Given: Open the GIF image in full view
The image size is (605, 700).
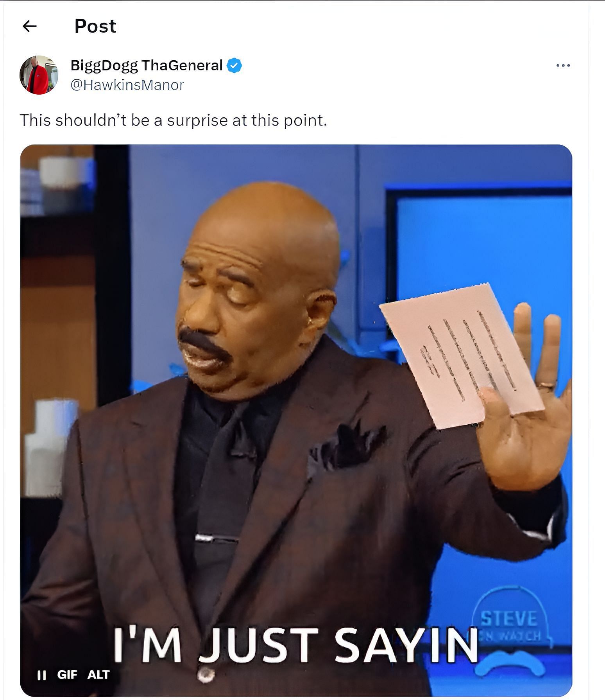Looking at the screenshot, I should pyautogui.click(x=296, y=420).
